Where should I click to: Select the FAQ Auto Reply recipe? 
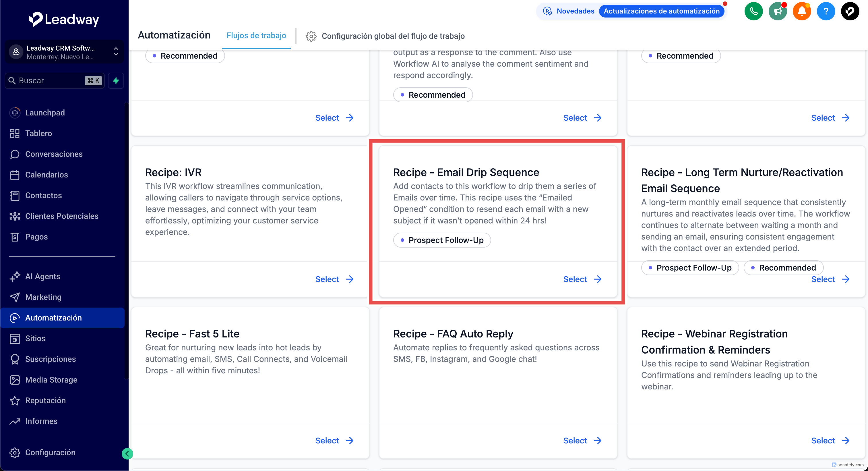pos(582,440)
